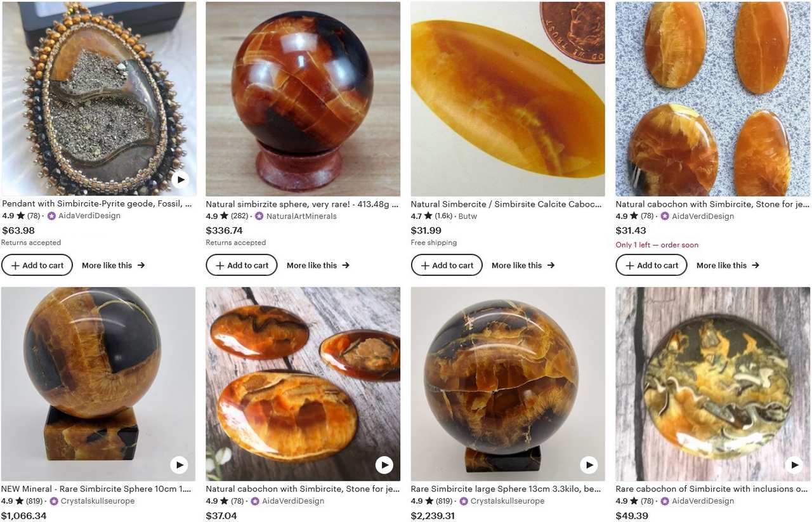Play video on three orange cabochons listing
Screen dimensions: 812x522
(384, 465)
